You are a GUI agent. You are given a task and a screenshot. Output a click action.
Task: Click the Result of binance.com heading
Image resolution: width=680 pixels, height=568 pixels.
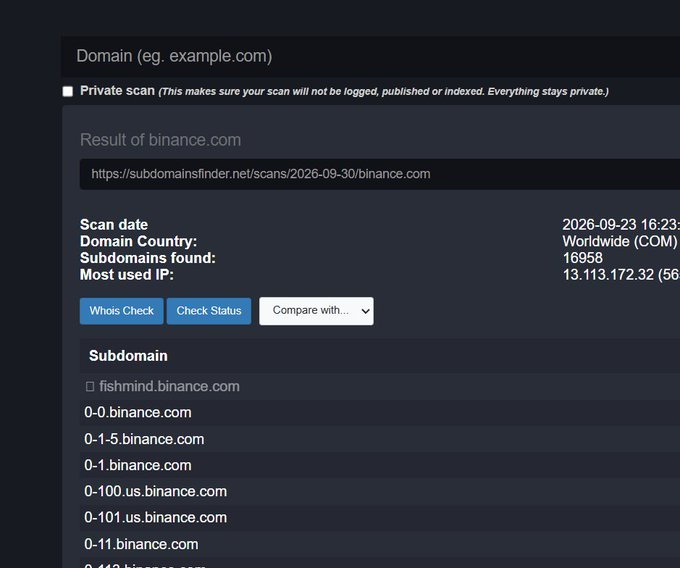coord(160,140)
